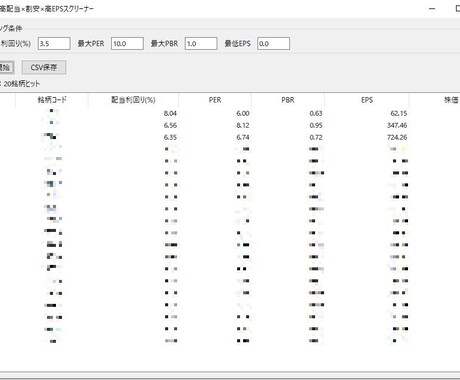Select the yield cell 6.35
Viewport: 460px width, 380px height.
[x=170, y=137]
